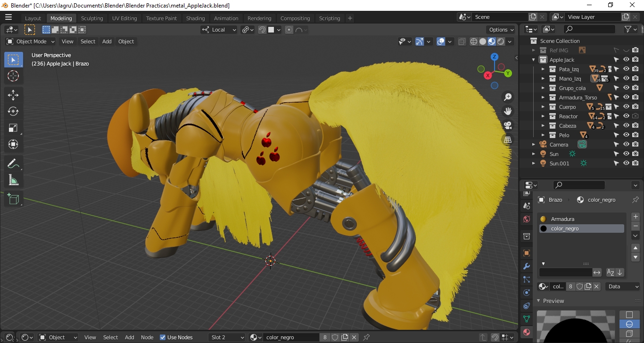Open the Object Data mesh tab

point(527,319)
